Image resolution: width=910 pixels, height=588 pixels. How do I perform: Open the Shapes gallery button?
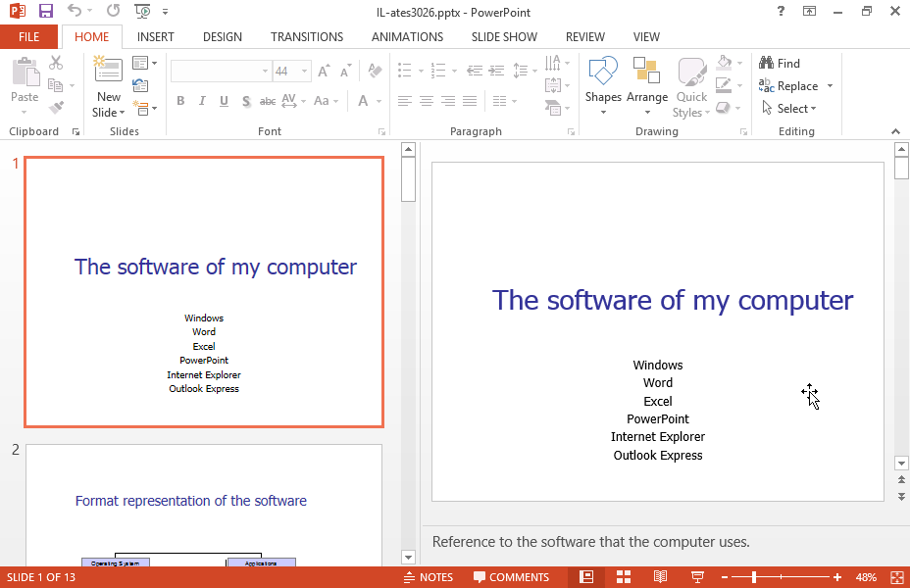tap(603, 86)
